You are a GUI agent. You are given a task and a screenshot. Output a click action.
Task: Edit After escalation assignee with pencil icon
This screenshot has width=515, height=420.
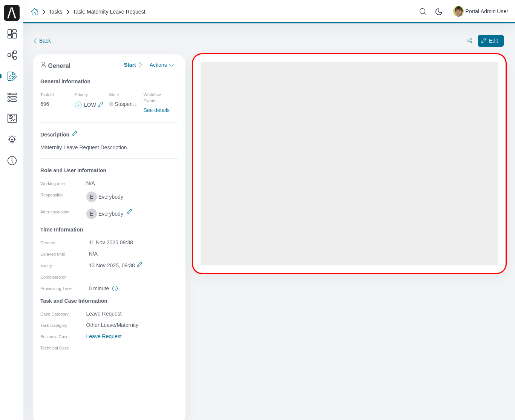click(x=129, y=212)
